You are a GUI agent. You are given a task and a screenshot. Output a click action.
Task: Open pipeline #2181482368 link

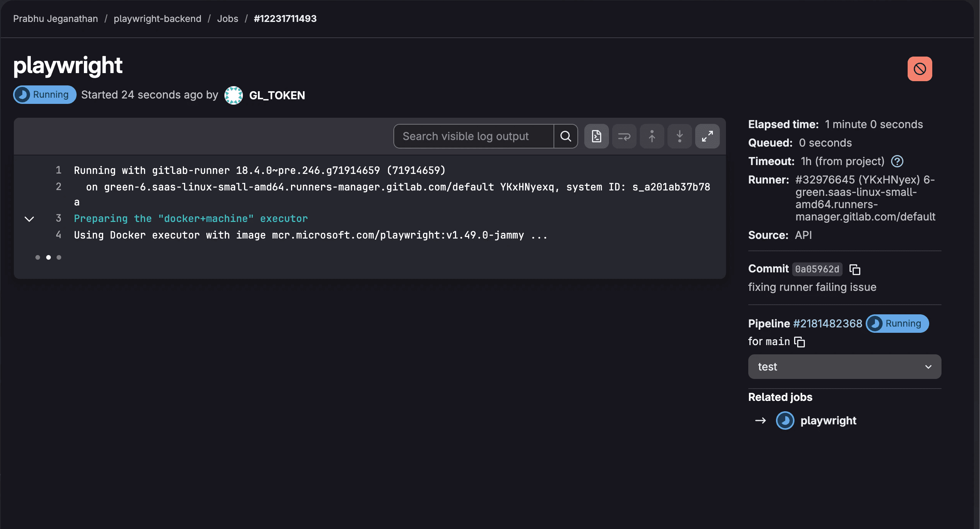coord(828,324)
